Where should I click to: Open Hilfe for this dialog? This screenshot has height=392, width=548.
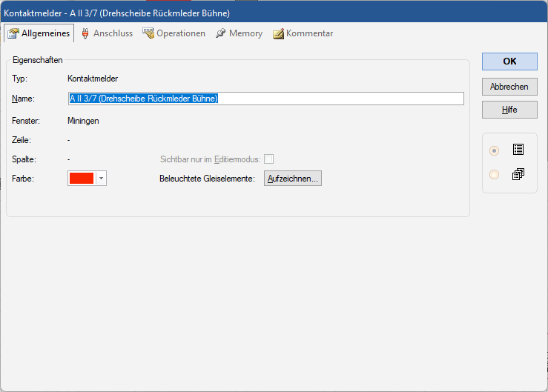(509, 110)
